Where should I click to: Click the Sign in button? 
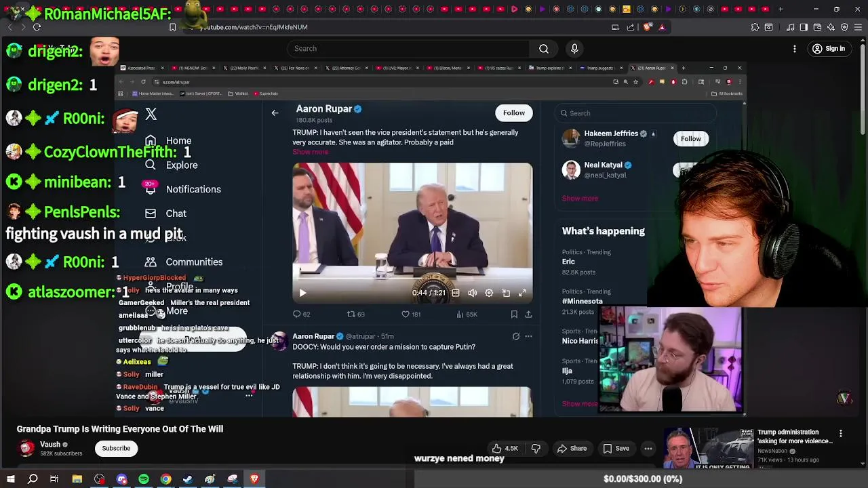[x=829, y=49]
